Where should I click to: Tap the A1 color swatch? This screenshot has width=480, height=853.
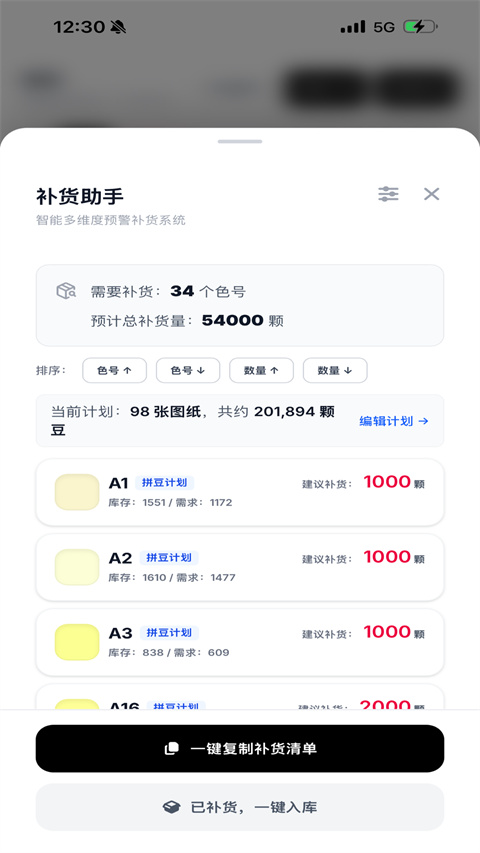(77, 492)
